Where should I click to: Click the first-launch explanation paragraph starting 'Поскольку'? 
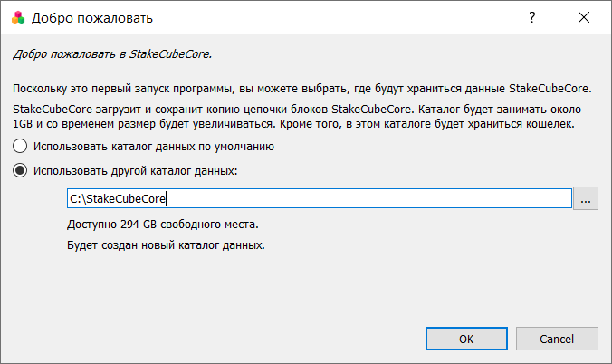(x=302, y=89)
